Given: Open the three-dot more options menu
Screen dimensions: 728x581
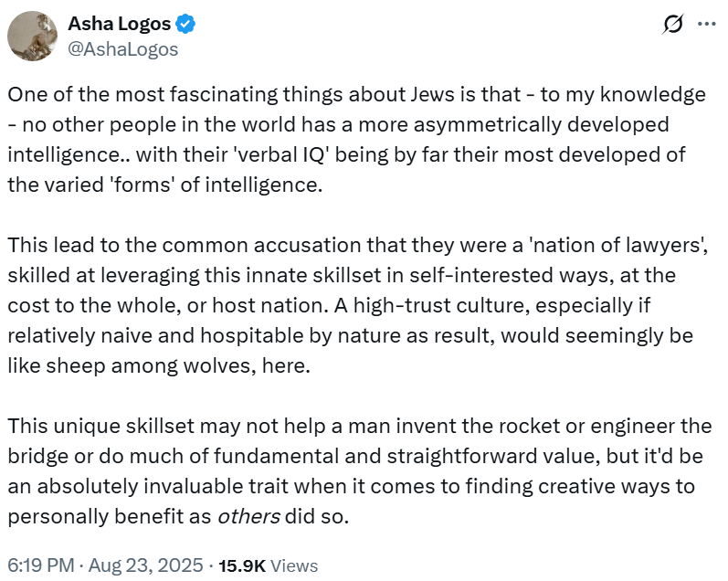Looking at the screenshot, I should (706, 25).
